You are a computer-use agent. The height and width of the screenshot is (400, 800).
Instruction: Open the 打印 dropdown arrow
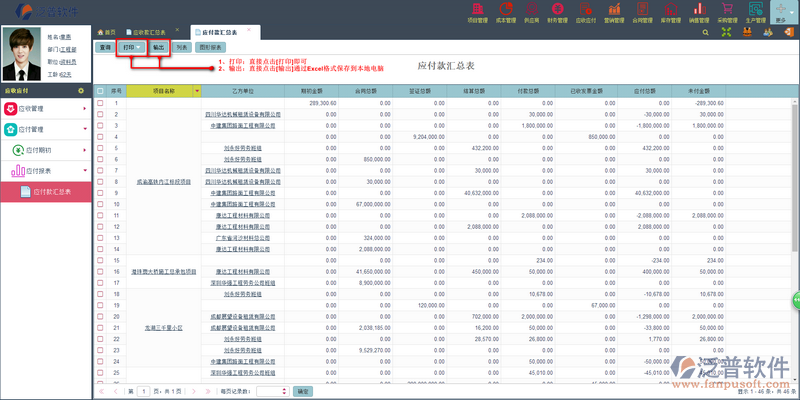pos(139,47)
